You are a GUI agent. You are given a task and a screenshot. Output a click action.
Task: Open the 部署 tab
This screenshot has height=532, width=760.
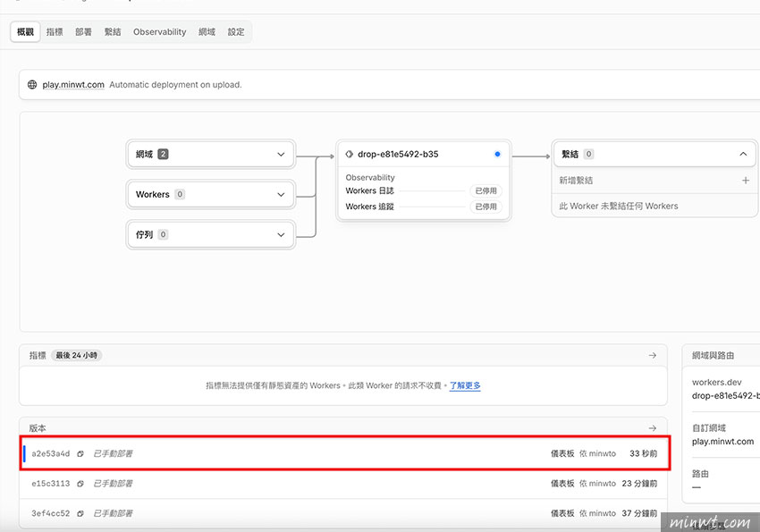pyautogui.click(x=83, y=32)
